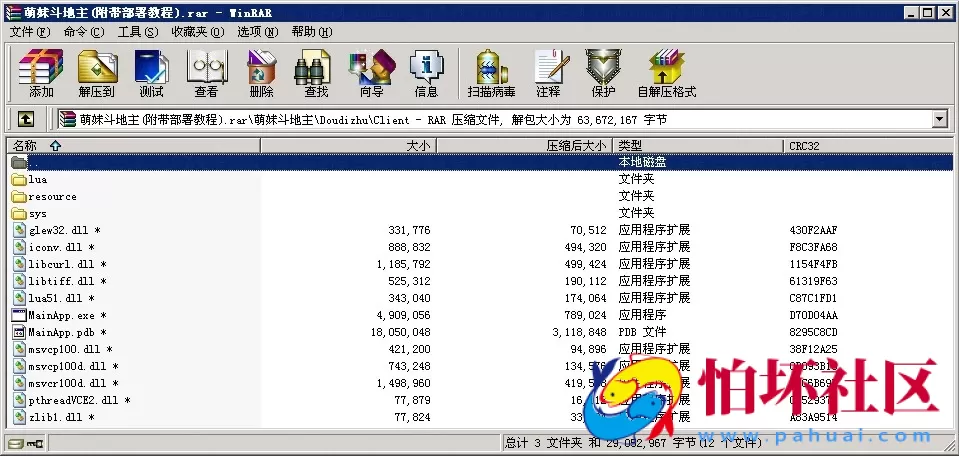This screenshot has height=456, width=959.
Task: Select file lua51.dll
Action: coord(61,299)
